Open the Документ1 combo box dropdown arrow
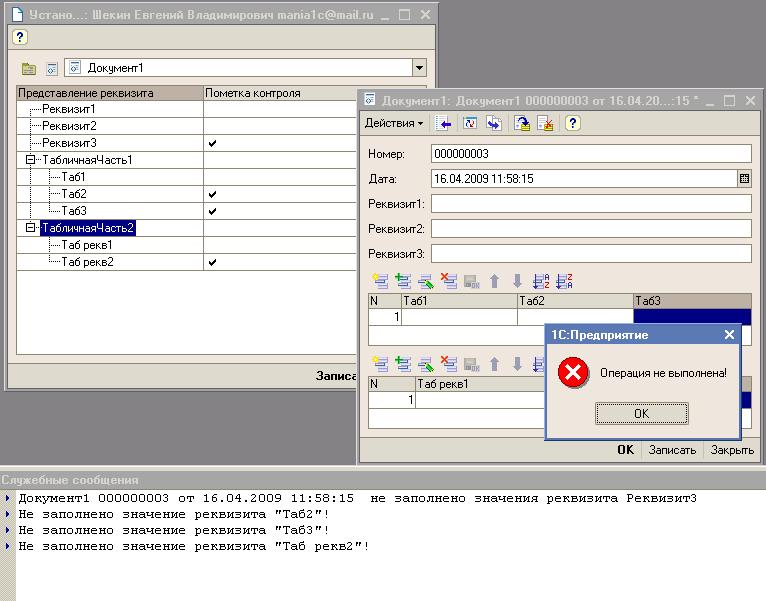This screenshot has width=766, height=601. pos(419,68)
